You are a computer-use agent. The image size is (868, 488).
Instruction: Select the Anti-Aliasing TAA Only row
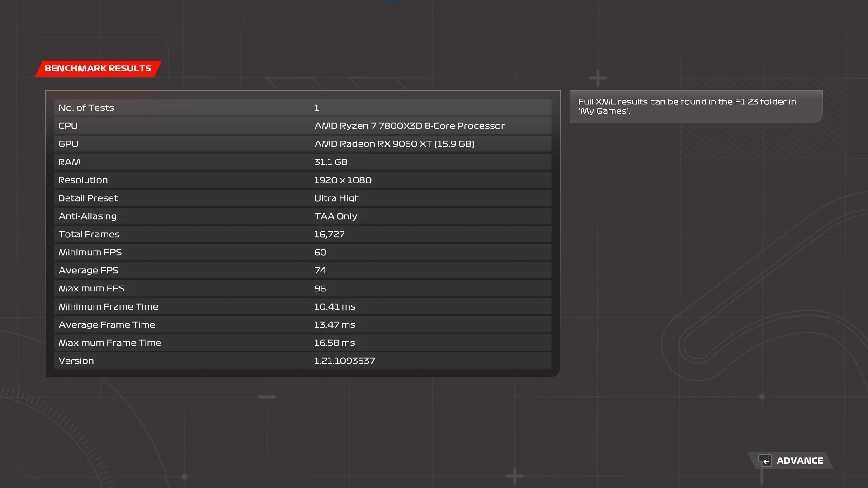pos(302,216)
